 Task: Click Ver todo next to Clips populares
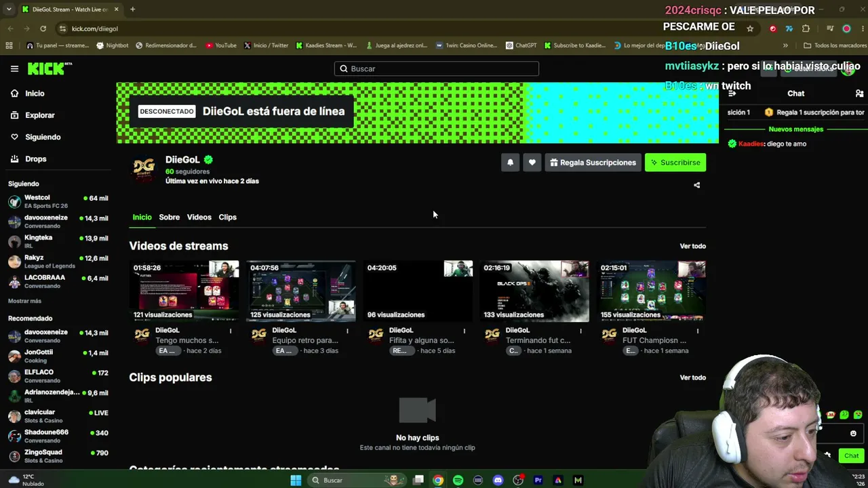pos(693,378)
